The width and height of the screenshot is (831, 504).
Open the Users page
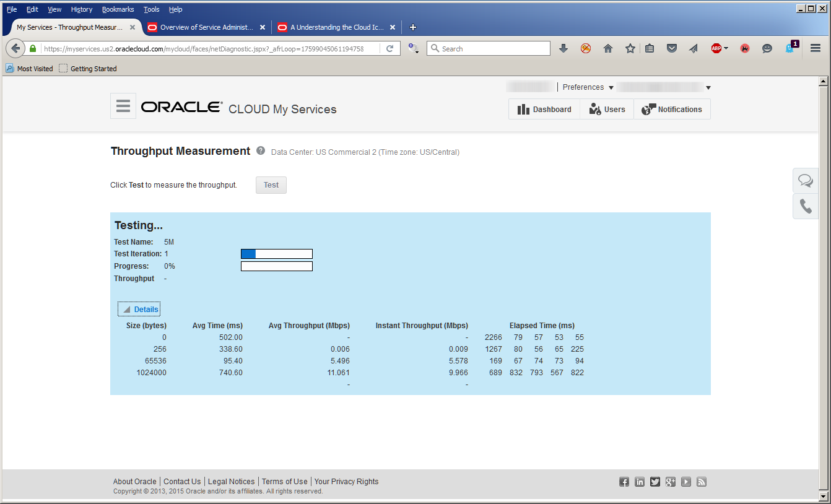(607, 109)
